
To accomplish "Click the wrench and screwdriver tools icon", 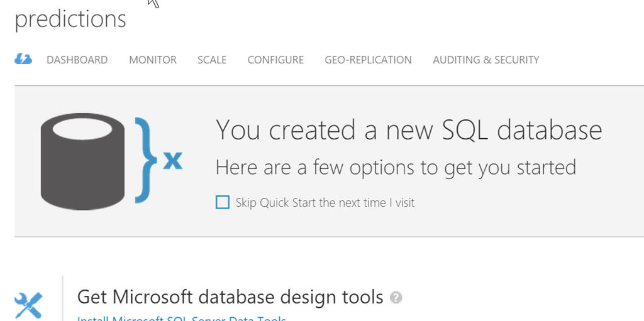I will (28, 305).
